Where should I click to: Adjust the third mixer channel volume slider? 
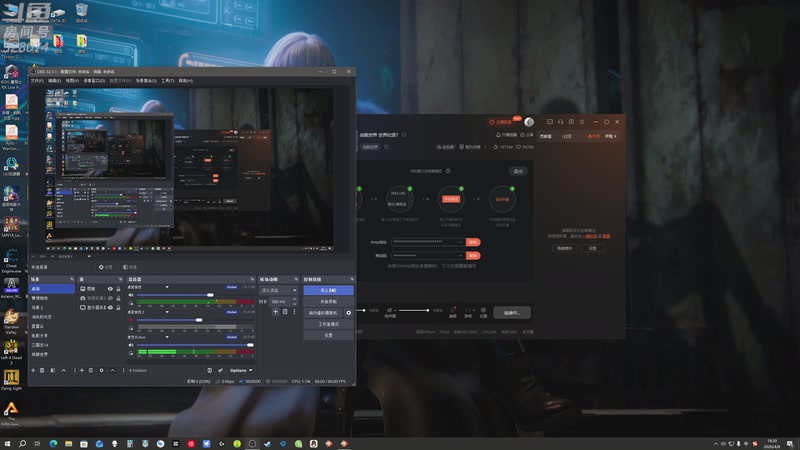pos(195,345)
